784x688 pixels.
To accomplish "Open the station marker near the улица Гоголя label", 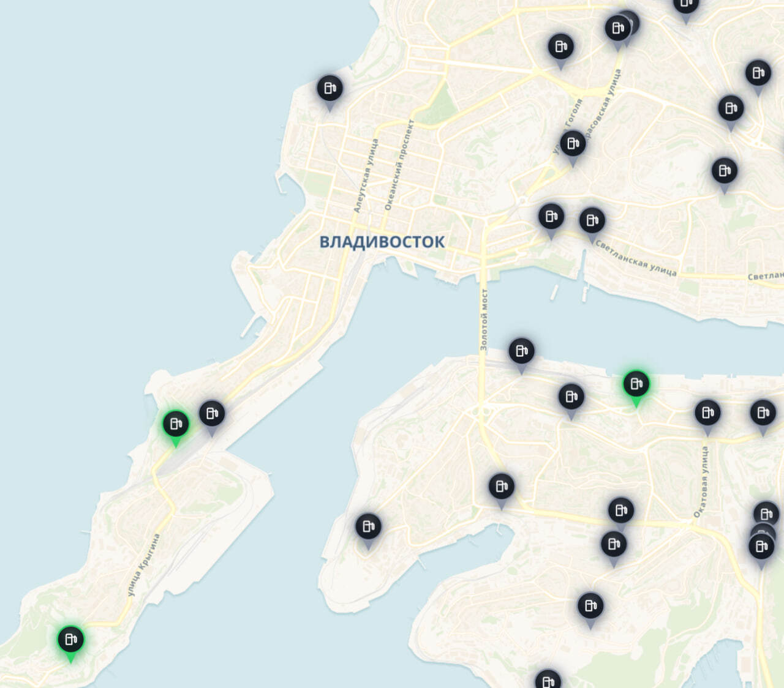I will [x=573, y=144].
